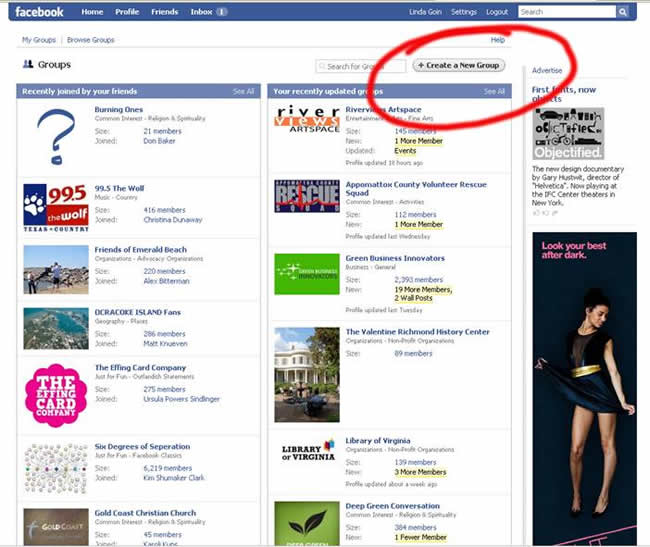Click See All for recently joined by friends
This screenshot has width=650, height=547.
(243, 91)
